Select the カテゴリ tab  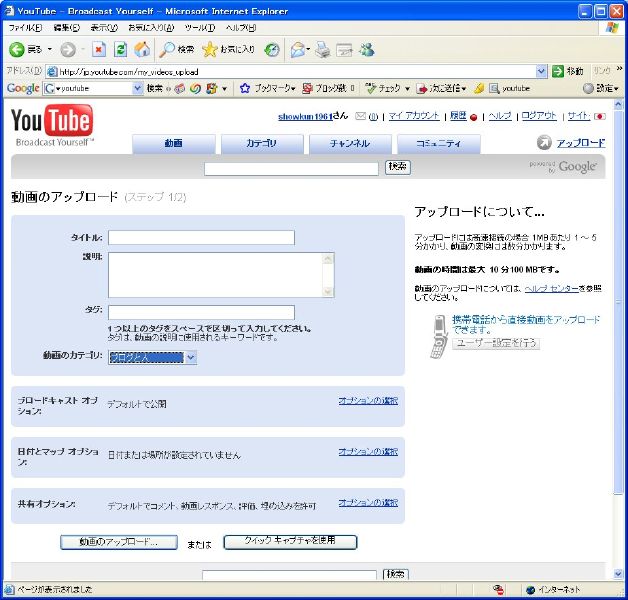tap(262, 144)
